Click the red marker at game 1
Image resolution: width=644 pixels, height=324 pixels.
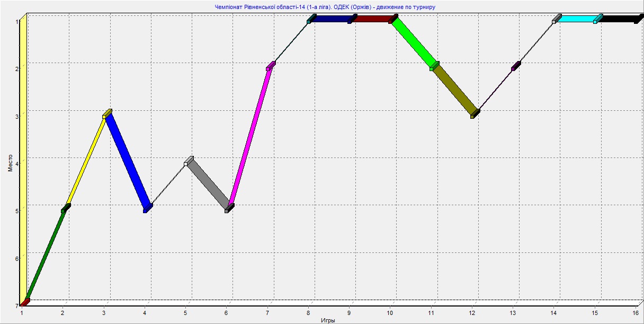pos(24,302)
